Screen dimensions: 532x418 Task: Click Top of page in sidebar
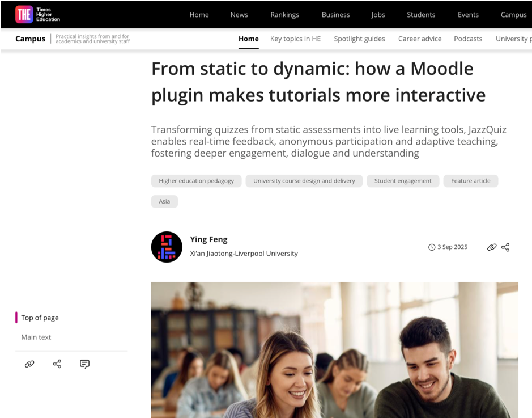click(40, 318)
